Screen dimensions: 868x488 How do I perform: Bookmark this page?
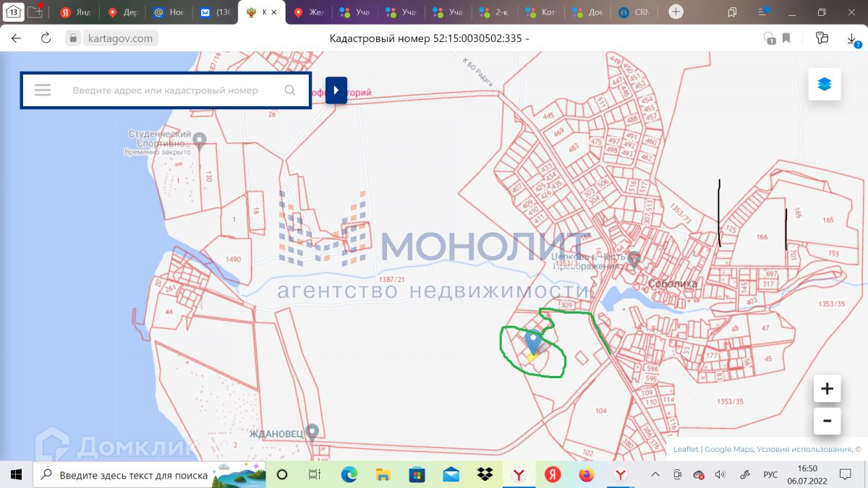(x=786, y=38)
